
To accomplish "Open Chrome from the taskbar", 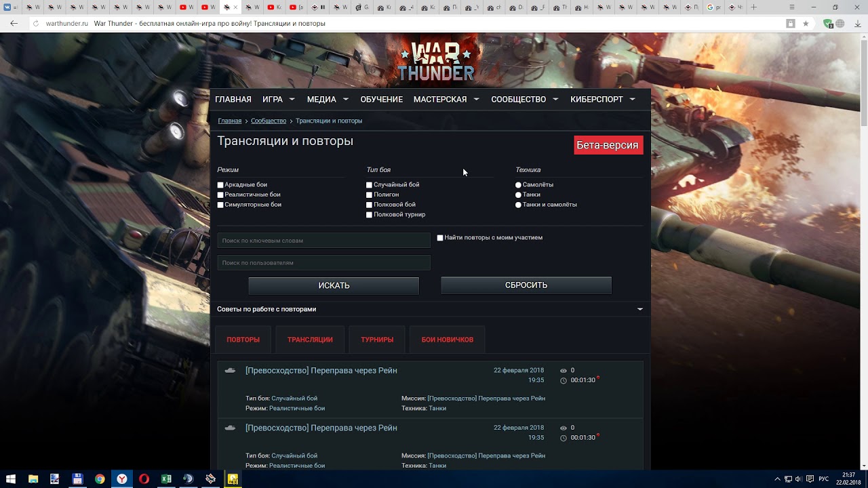I will [x=100, y=479].
